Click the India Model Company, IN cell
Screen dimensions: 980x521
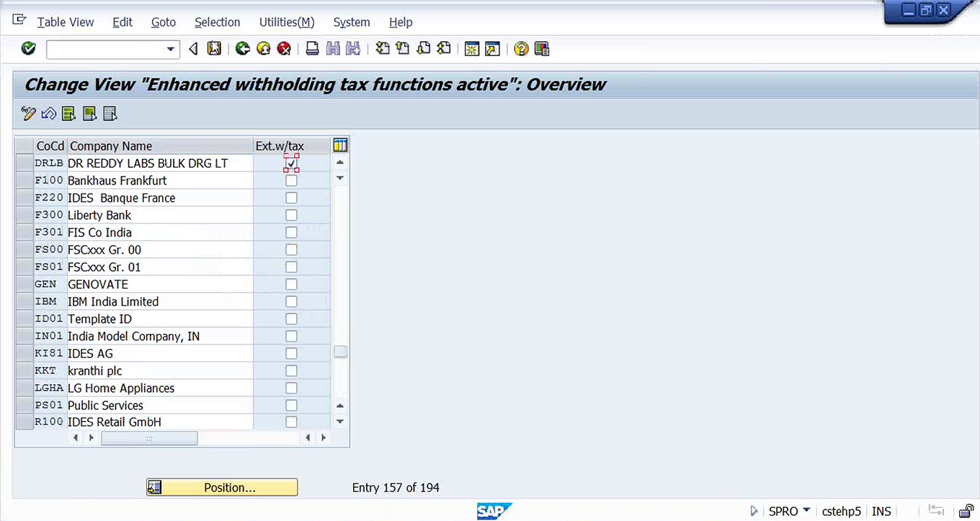pyautogui.click(x=160, y=337)
